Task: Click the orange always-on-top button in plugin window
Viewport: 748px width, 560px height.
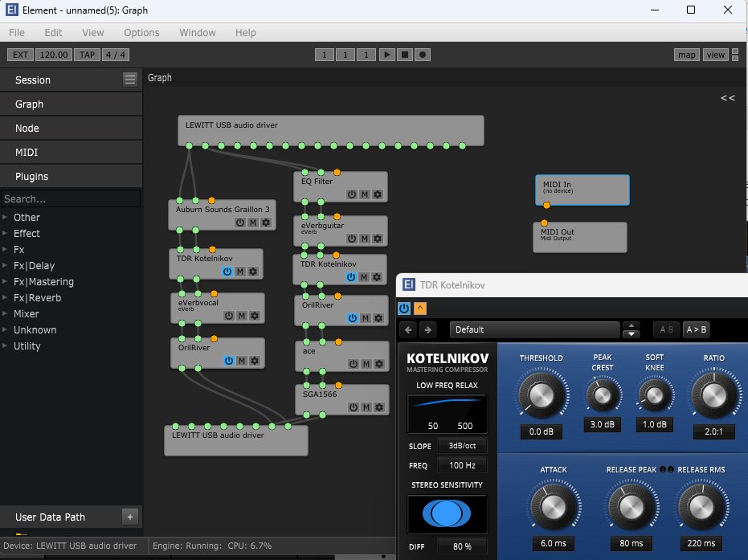Action: [419, 309]
